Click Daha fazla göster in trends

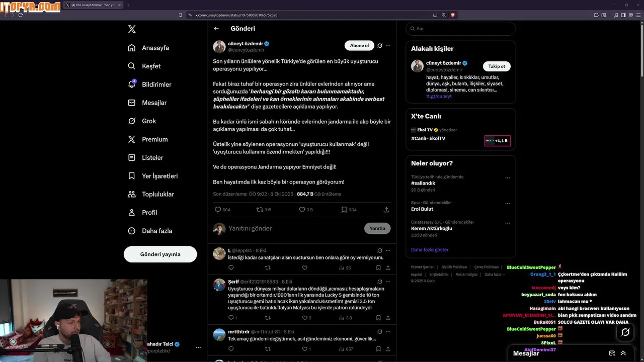pyautogui.click(x=430, y=250)
